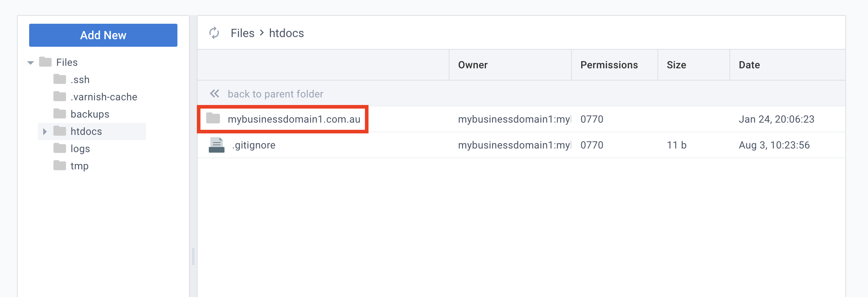
Task: Select the tmp folder in sidebar
Action: 79,166
